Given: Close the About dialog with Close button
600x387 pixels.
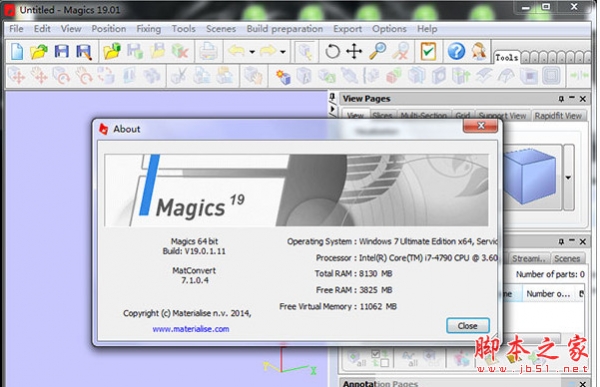Looking at the screenshot, I should click(468, 326).
